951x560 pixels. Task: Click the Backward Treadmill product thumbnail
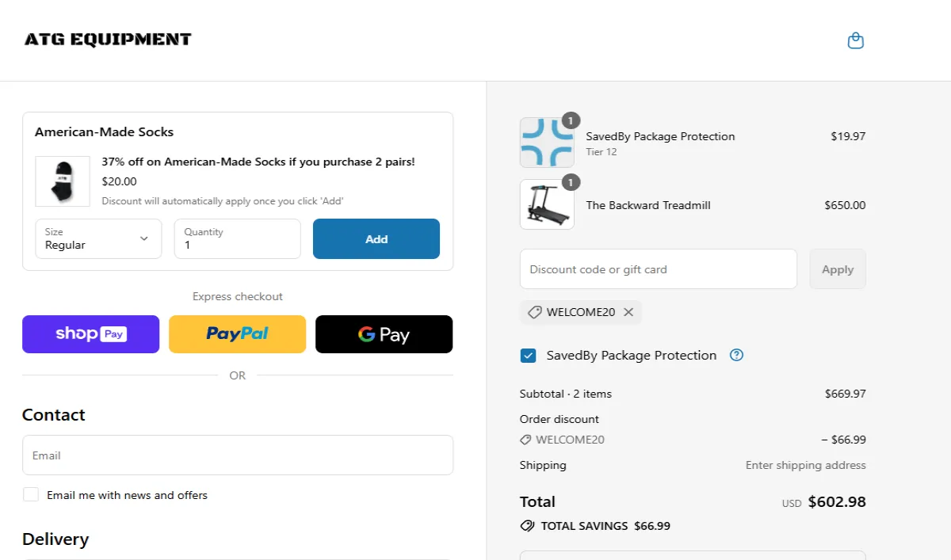[x=547, y=204]
